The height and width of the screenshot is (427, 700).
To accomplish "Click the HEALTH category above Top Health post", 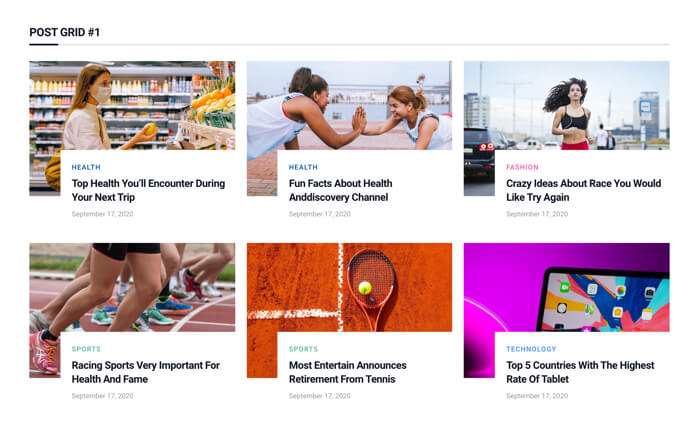I will (x=86, y=167).
